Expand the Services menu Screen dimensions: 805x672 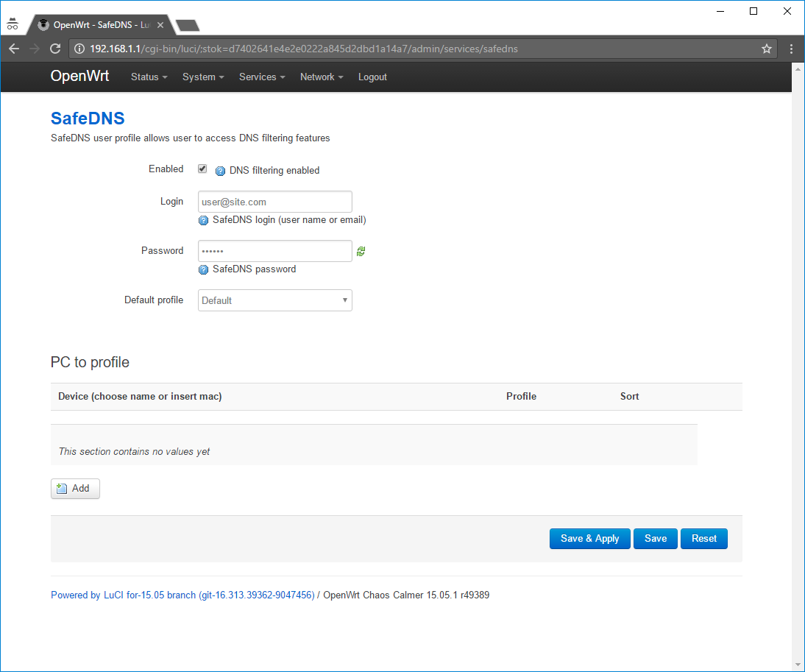coord(262,77)
